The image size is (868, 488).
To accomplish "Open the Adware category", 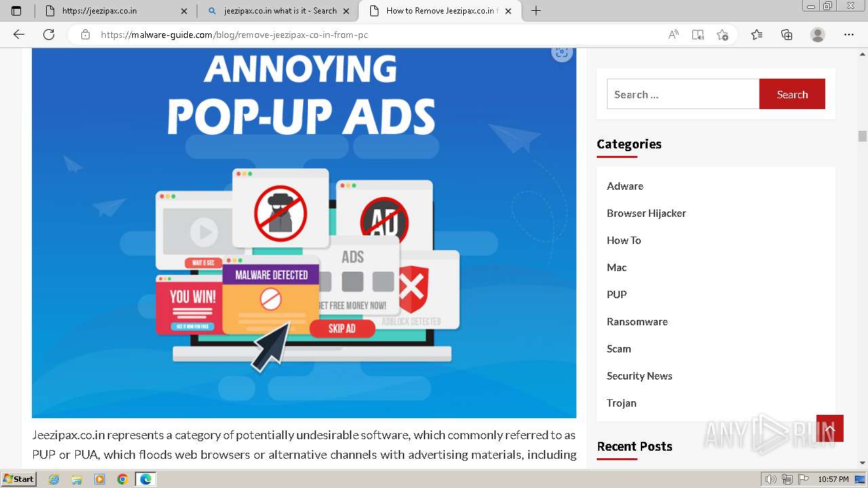I will click(625, 186).
